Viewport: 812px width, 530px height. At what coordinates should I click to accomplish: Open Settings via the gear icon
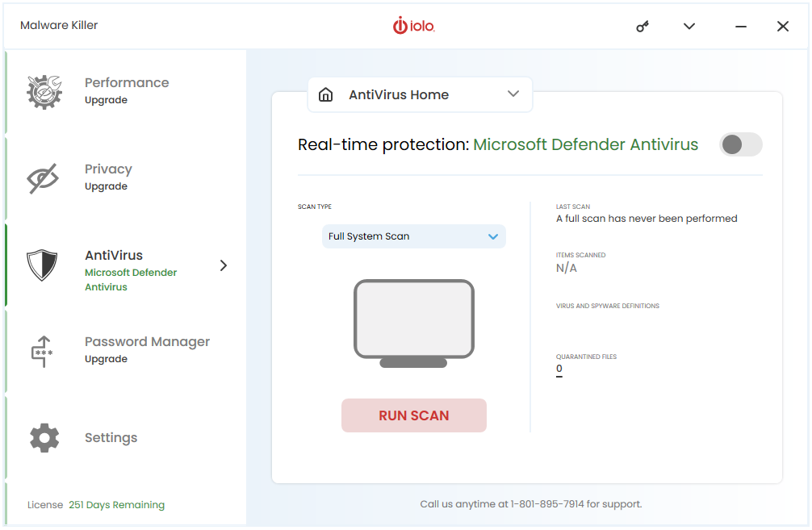[x=44, y=438]
